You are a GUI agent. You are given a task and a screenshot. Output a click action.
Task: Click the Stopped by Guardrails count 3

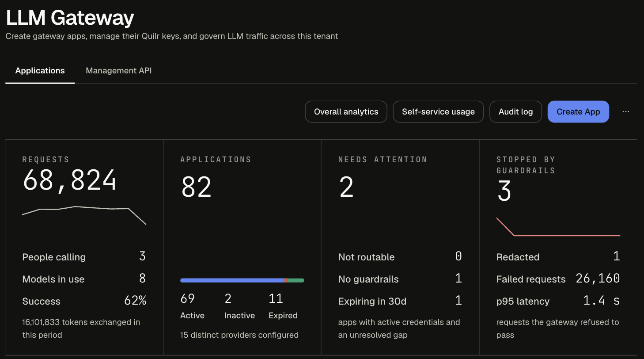(504, 191)
